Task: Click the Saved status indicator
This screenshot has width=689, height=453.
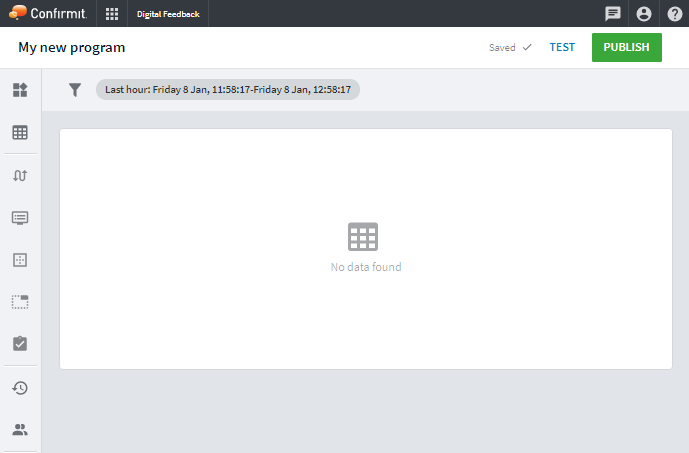Action: pos(510,47)
